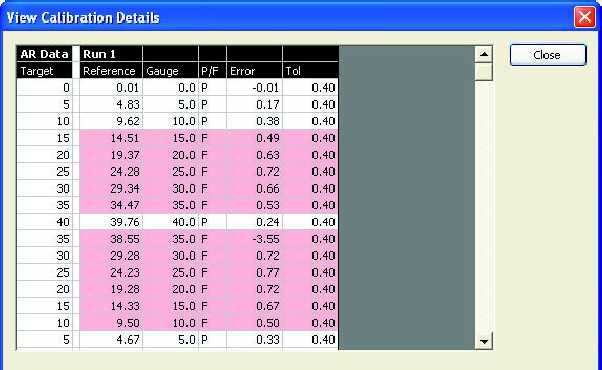The width and height of the screenshot is (602, 370).
Task: Select reference value 4.67
Action: point(111,340)
